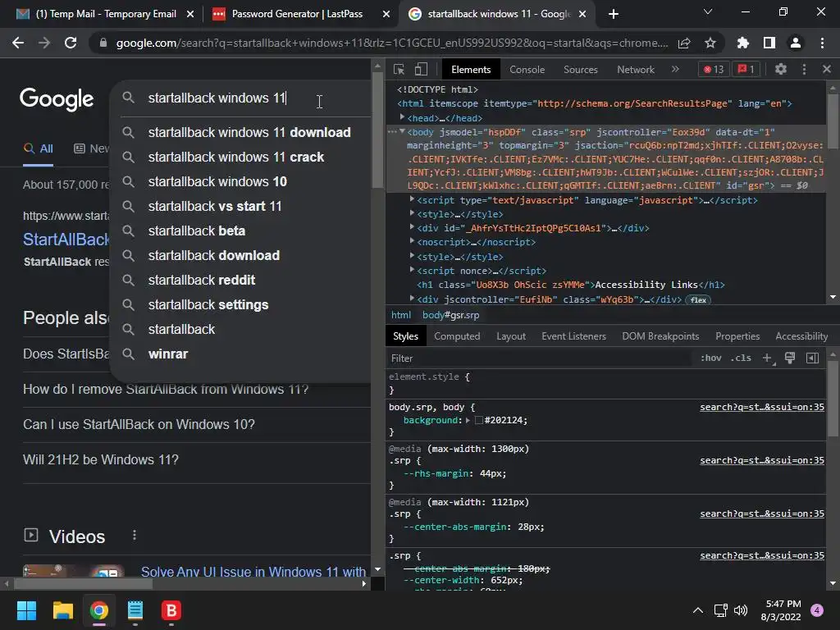Select the html breadcrumb

400,315
